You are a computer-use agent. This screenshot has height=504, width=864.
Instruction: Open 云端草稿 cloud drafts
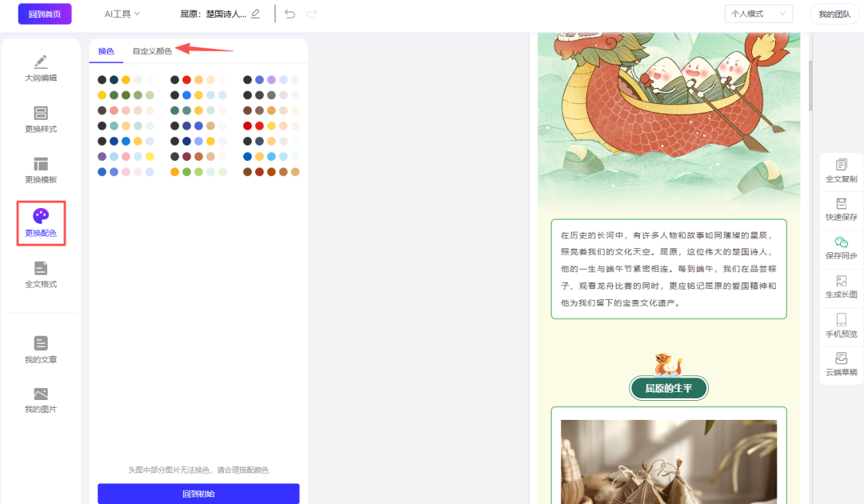[x=841, y=364]
